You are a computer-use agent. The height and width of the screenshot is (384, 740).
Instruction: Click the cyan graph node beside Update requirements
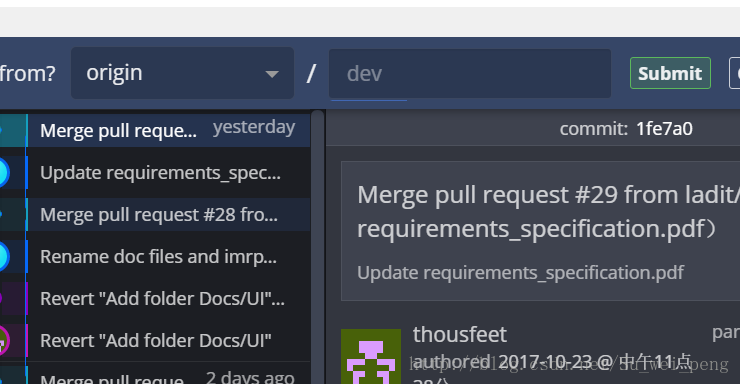pyautogui.click(x=2, y=173)
